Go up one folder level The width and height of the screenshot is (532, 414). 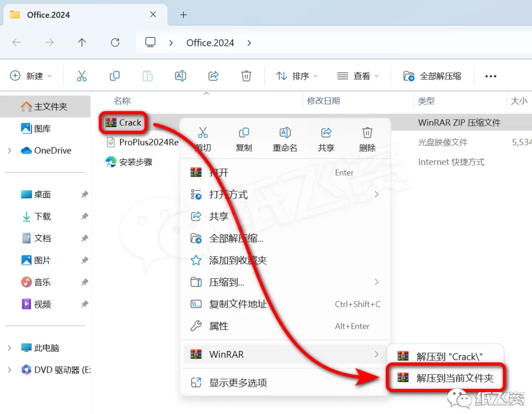pos(82,42)
